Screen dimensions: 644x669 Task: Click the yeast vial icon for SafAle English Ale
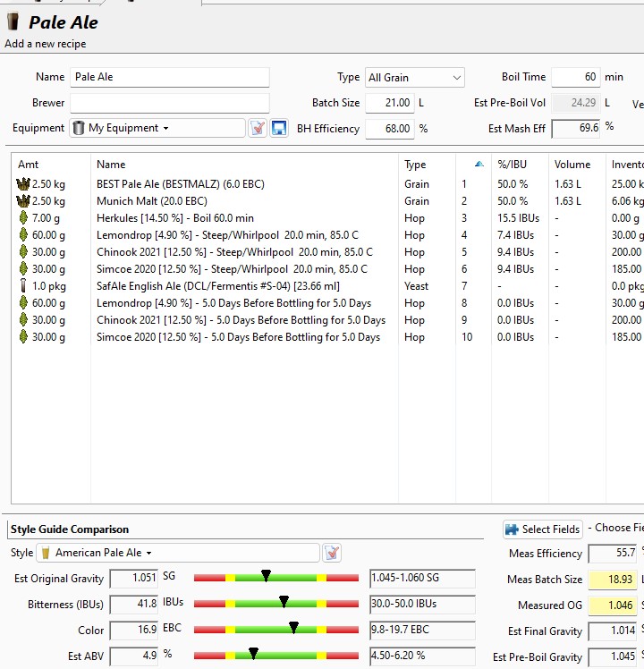23,286
